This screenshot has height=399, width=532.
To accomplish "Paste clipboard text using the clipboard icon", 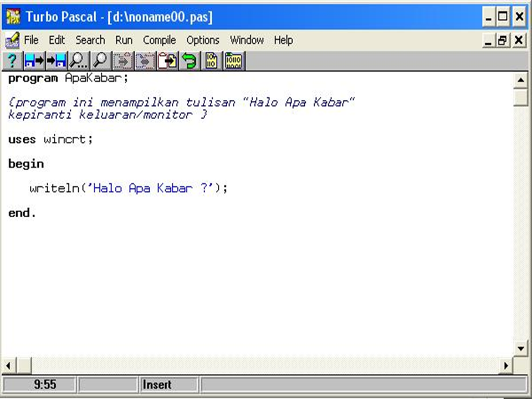I will 166,61.
